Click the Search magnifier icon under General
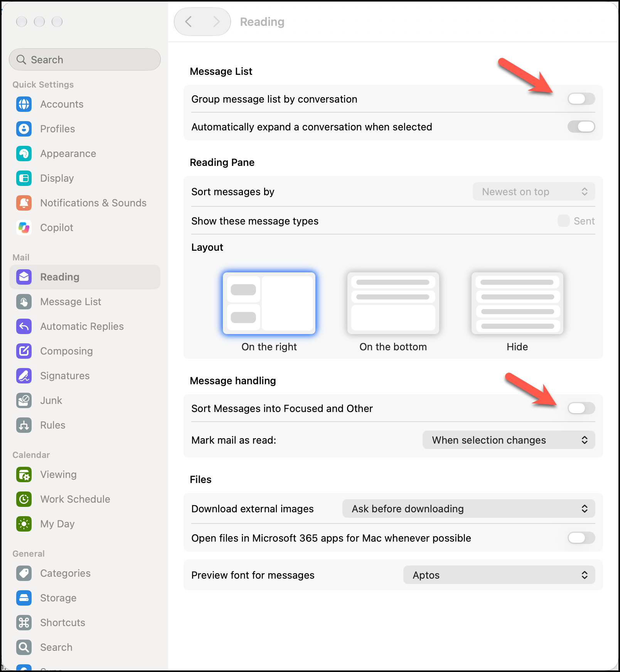620x672 pixels. [x=24, y=647]
